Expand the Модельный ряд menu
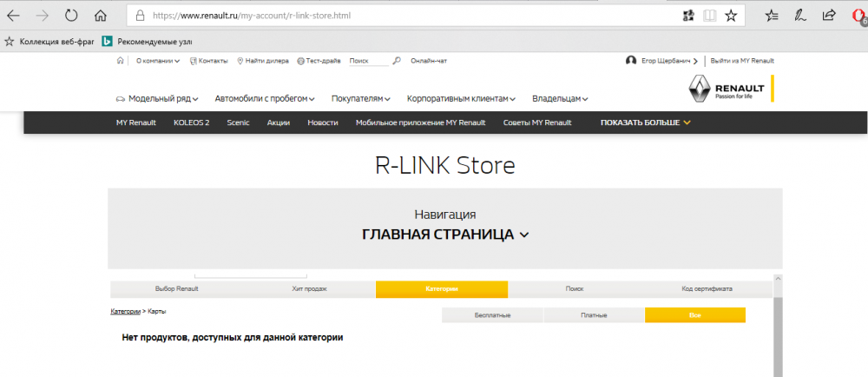 pyautogui.click(x=157, y=99)
